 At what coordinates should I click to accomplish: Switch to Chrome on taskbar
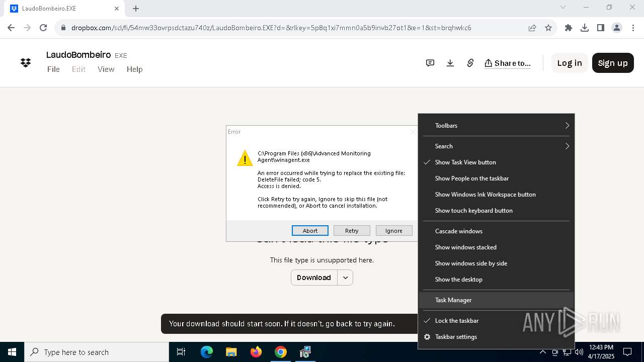281,352
